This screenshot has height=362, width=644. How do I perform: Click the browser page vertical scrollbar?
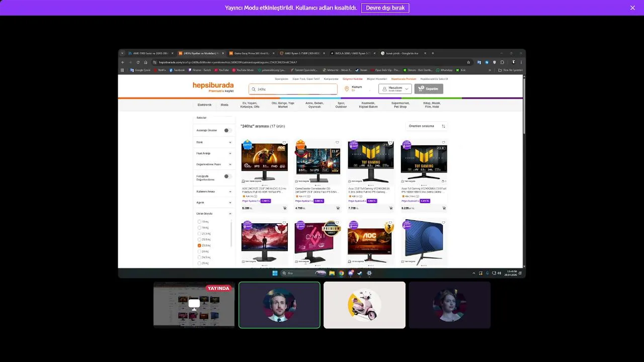pyautogui.click(x=524, y=106)
